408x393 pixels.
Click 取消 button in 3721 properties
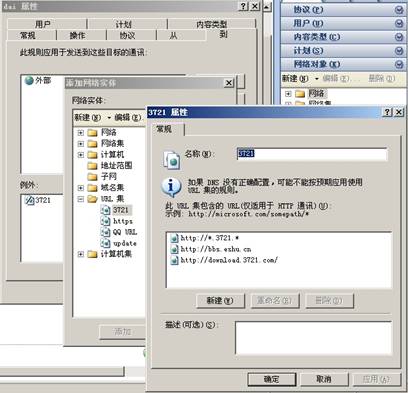[x=324, y=379]
